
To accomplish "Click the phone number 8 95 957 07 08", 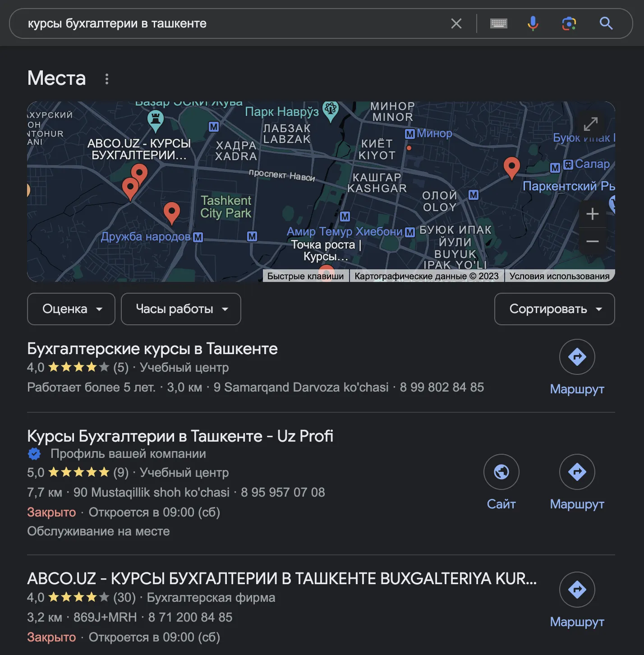I will pyautogui.click(x=283, y=492).
